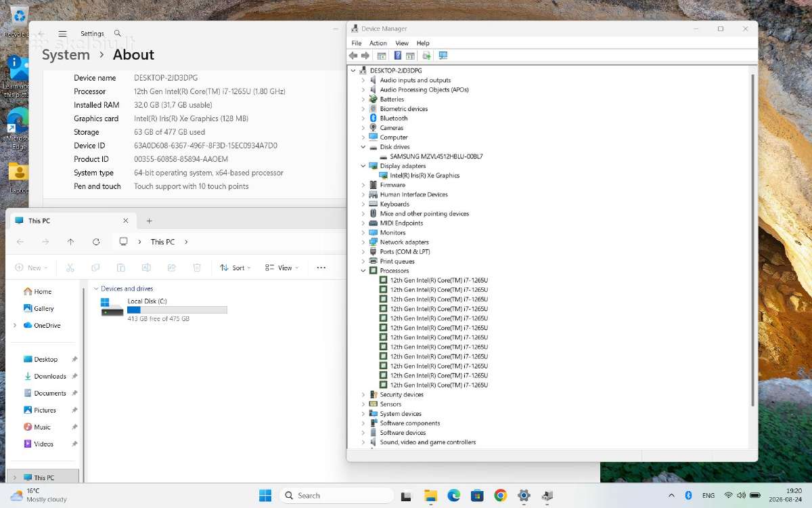Open Microsoft Store from taskbar
812x508 pixels.
click(477, 495)
